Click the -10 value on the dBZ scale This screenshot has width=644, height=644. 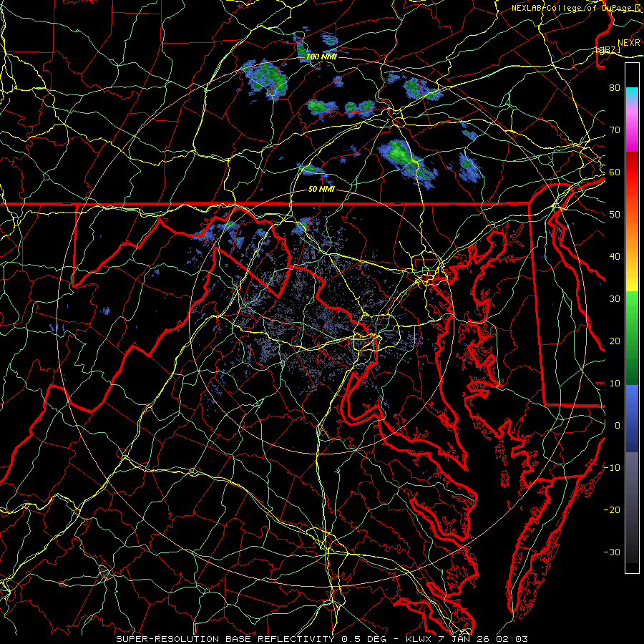pos(612,467)
